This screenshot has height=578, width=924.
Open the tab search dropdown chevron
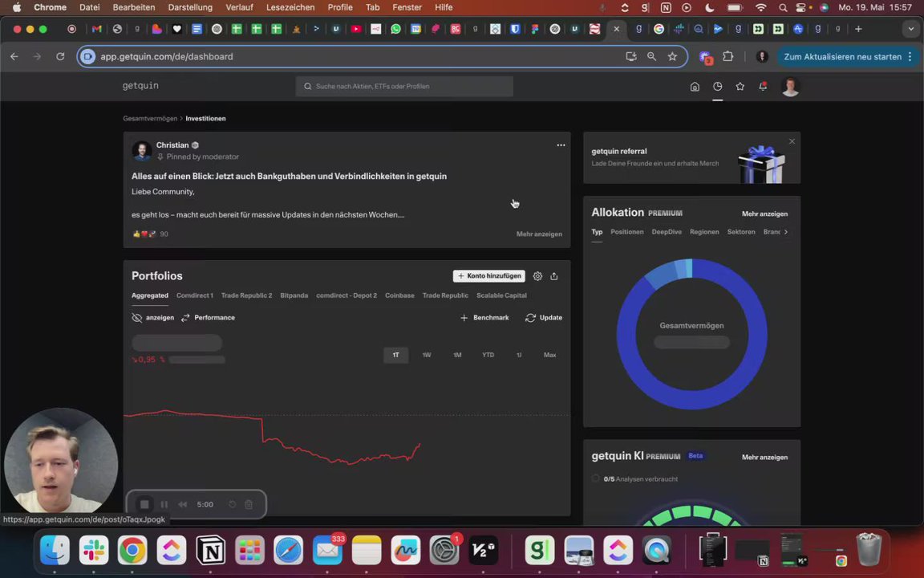click(910, 29)
